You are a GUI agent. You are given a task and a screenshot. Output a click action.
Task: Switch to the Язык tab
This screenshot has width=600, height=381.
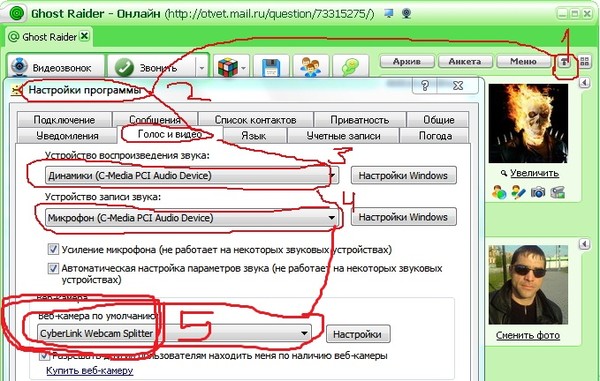[x=254, y=136]
